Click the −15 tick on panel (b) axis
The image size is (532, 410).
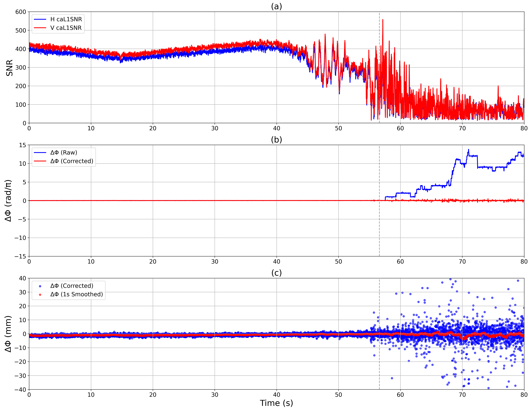tap(20, 256)
